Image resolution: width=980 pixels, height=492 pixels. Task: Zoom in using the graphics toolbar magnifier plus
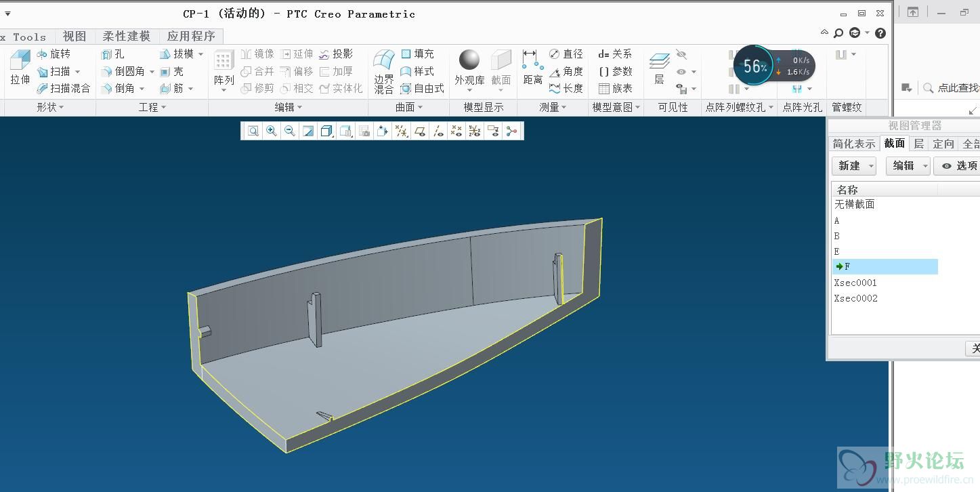[x=272, y=131]
